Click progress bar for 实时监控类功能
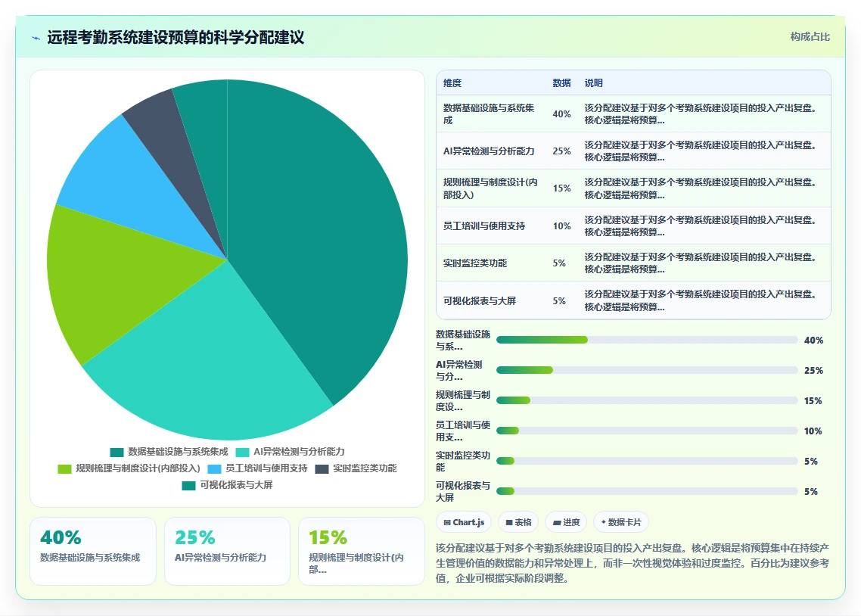Image resolution: width=861 pixels, height=616 pixels. [647, 461]
